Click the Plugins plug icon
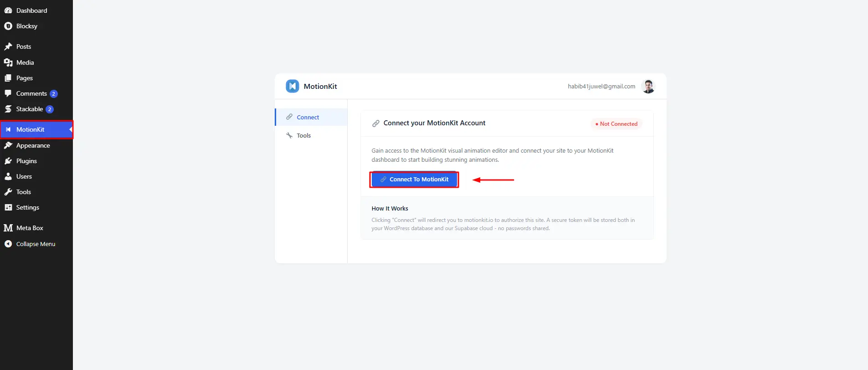The image size is (868, 370). pyautogui.click(x=8, y=161)
